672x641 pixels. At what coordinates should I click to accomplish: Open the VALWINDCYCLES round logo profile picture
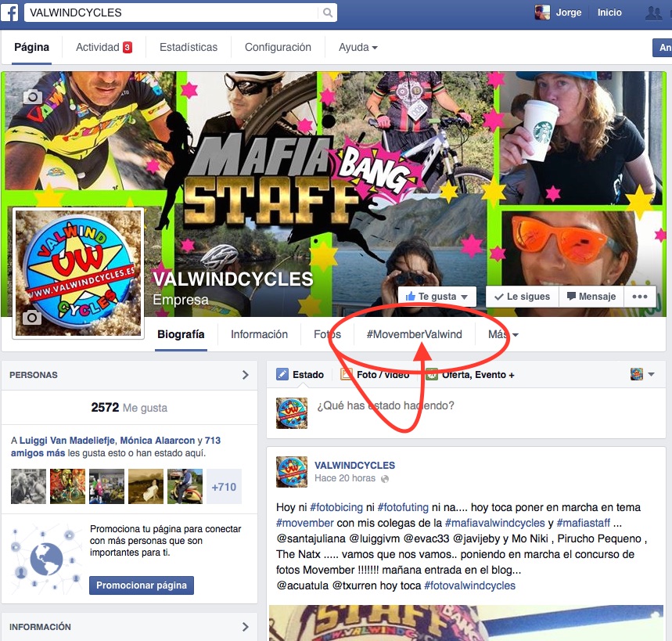(x=78, y=273)
